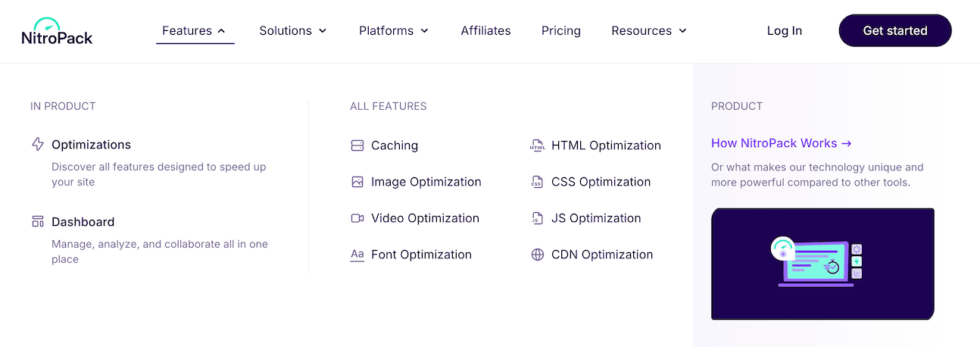This screenshot has width=980, height=347.
Task: Open the Resources menu label
Action: point(641,31)
